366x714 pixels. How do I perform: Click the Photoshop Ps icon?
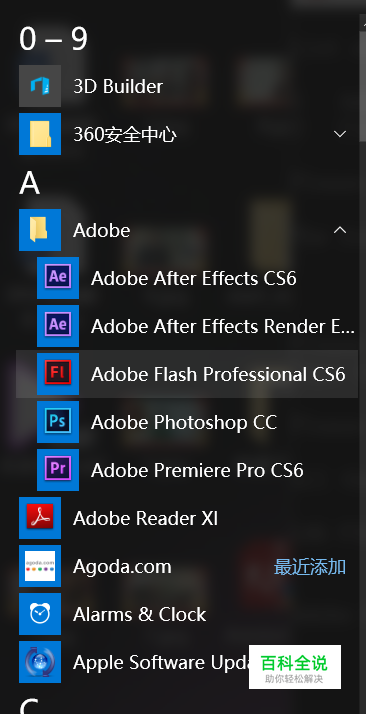click(x=58, y=422)
